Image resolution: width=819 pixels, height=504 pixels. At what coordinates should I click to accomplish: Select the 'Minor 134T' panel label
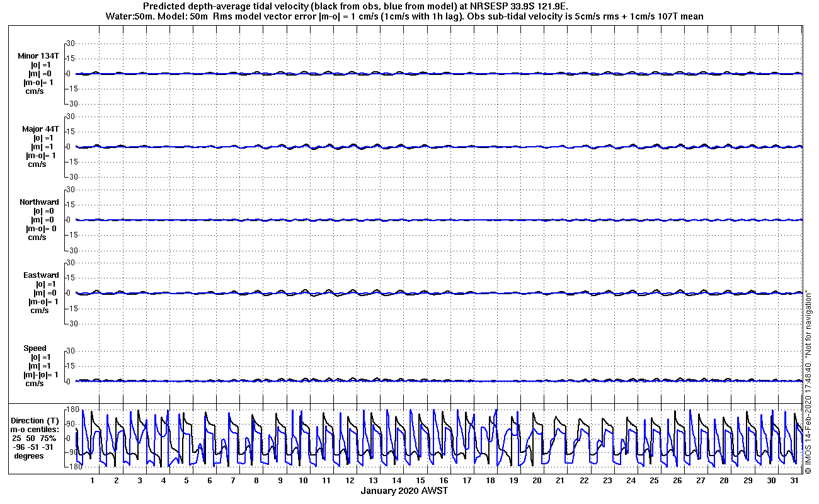[x=38, y=56]
